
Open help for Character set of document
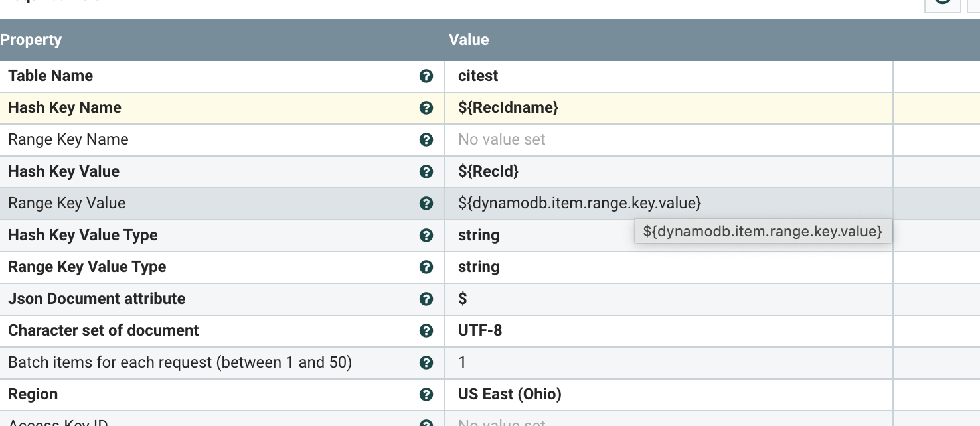click(x=427, y=330)
